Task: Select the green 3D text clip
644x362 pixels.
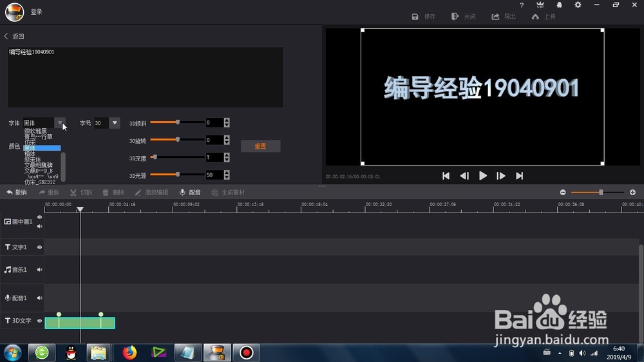Action: [x=80, y=323]
